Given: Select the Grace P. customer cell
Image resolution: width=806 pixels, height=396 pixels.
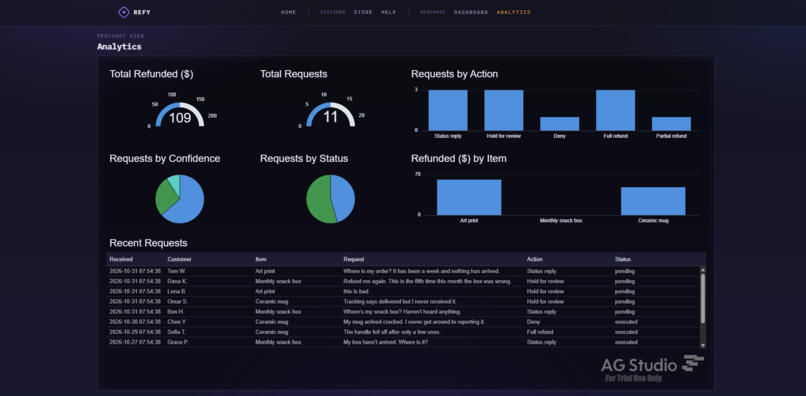Looking at the screenshot, I should click(x=178, y=342).
